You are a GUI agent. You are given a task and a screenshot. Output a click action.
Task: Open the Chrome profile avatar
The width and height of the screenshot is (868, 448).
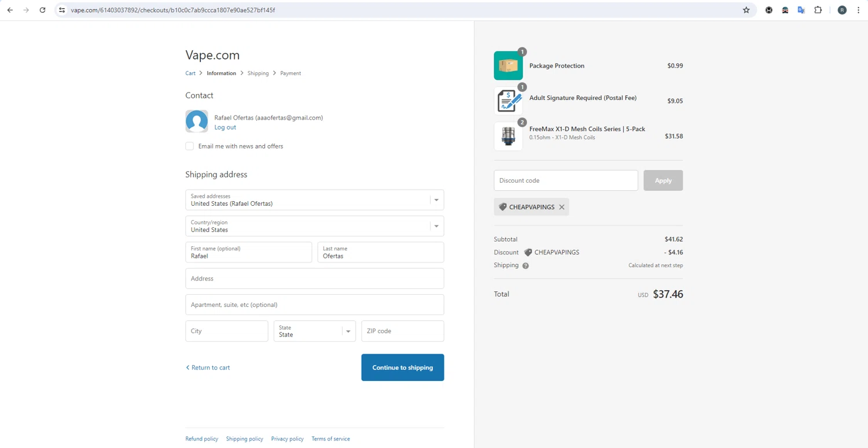click(842, 10)
